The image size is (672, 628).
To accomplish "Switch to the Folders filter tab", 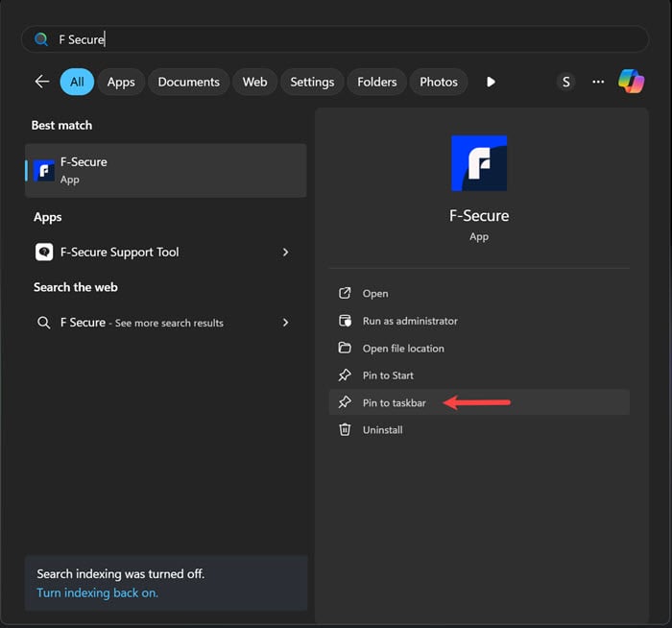I will tap(376, 82).
